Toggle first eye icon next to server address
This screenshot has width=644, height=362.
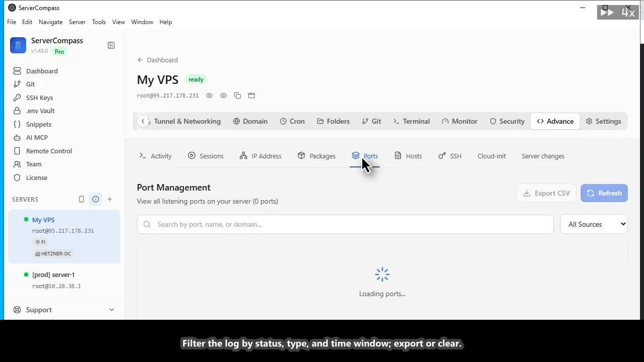[x=209, y=96]
